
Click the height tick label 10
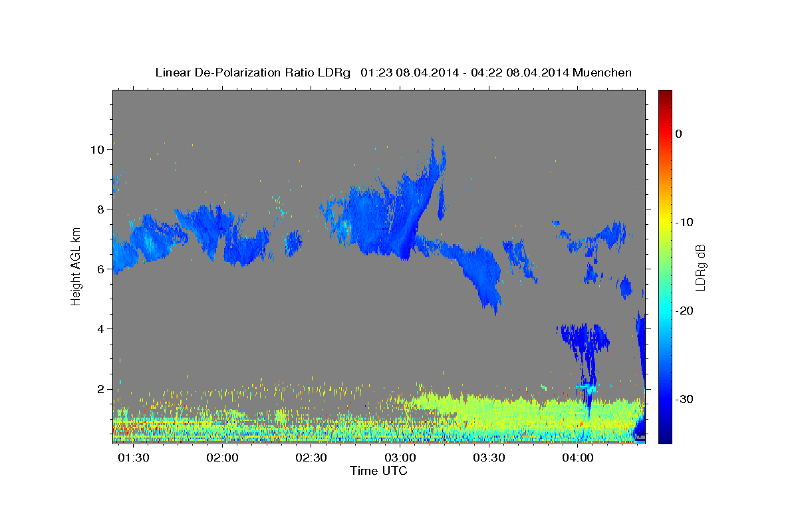[x=97, y=149]
